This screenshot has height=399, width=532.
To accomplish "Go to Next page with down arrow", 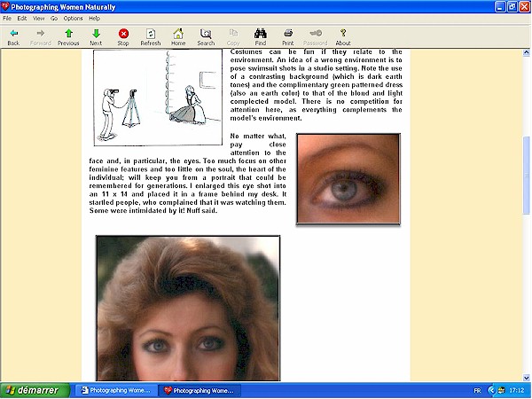I will pyautogui.click(x=96, y=34).
